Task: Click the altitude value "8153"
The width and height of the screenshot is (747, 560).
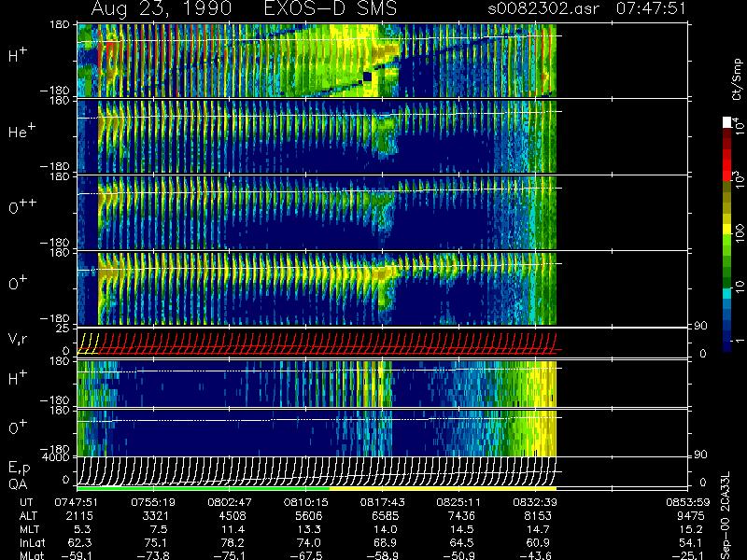Action: (x=538, y=516)
